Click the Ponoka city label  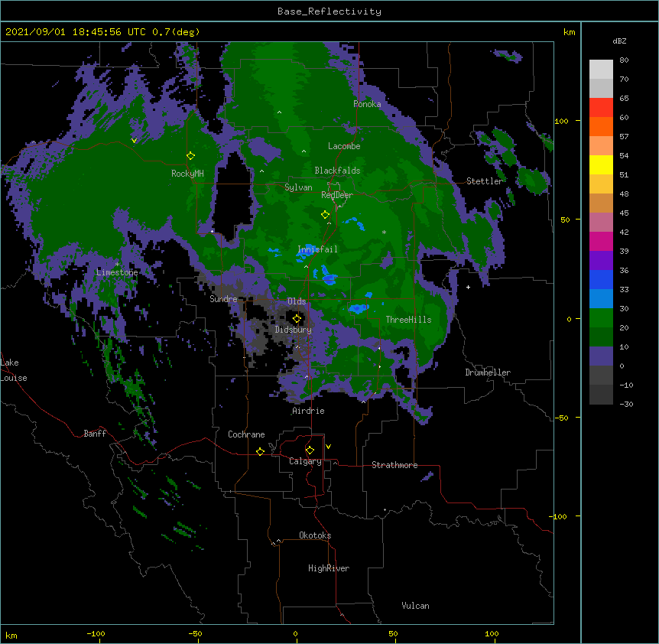[367, 104]
